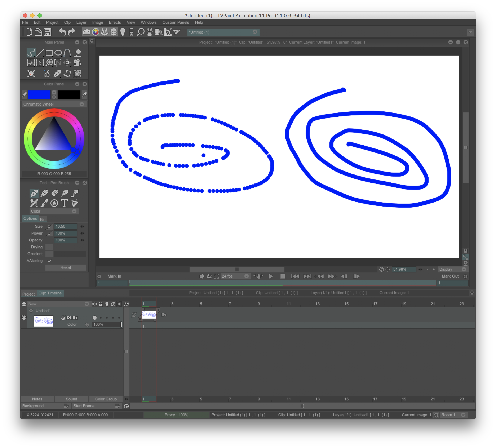Open the Main Panel options arrow
This screenshot has height=448, width=496.
77,42
